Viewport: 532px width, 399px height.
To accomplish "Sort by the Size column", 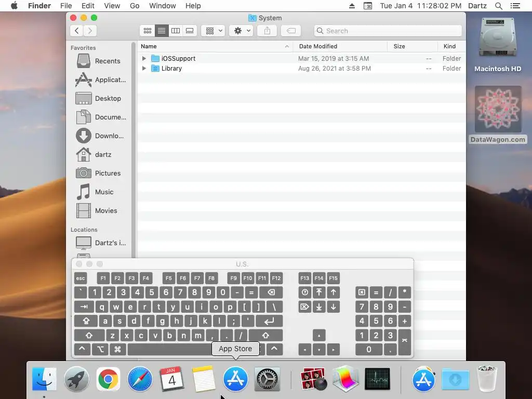I will coord(412,46).
